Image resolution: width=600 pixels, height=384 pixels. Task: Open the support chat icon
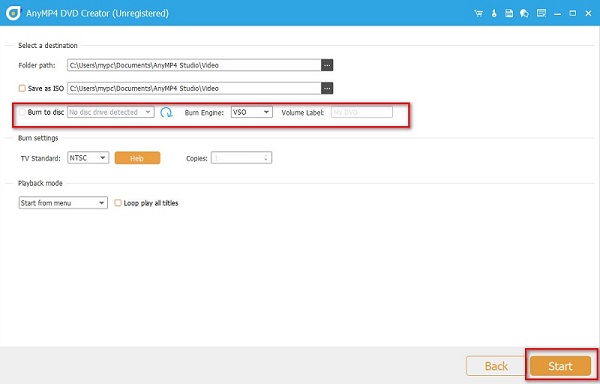(x=524, y=13)
